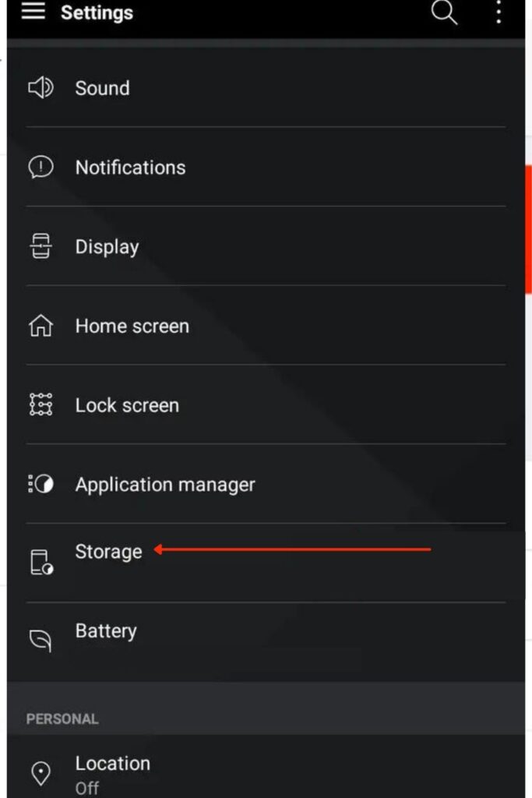This screenshot has width=532, height=798.
Task: Open Lock screen settings
Action: coord(266,405)
